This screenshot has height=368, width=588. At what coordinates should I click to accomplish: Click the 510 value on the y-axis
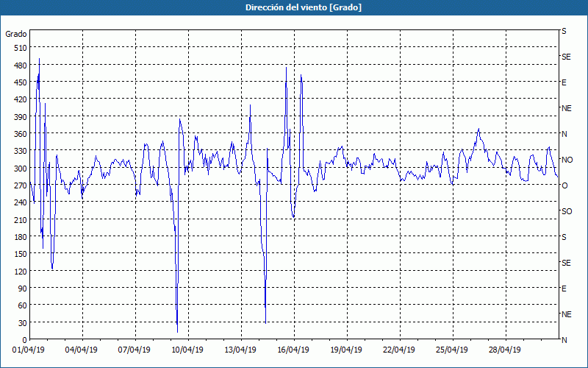(21, 48)
